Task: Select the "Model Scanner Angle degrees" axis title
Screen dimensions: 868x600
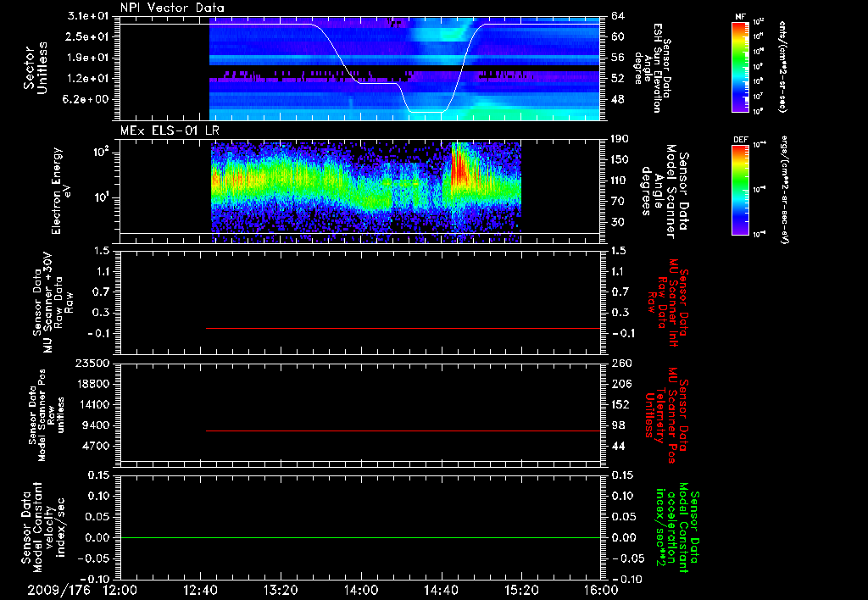Action: [665, 191]
